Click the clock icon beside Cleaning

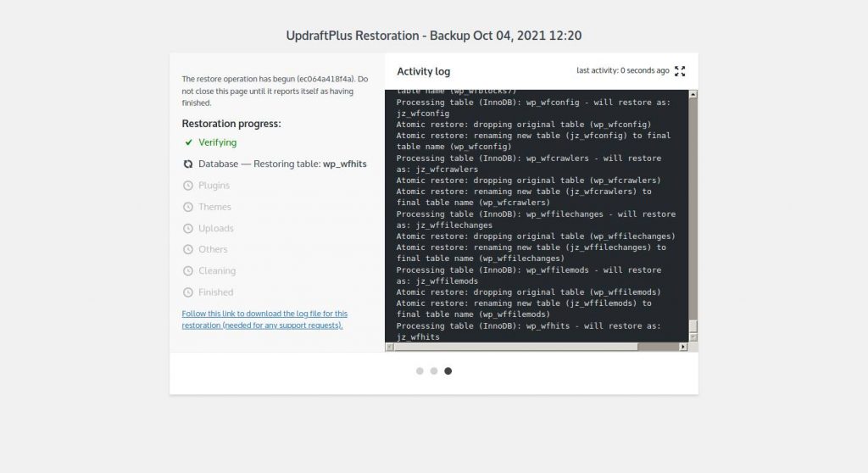188,271
